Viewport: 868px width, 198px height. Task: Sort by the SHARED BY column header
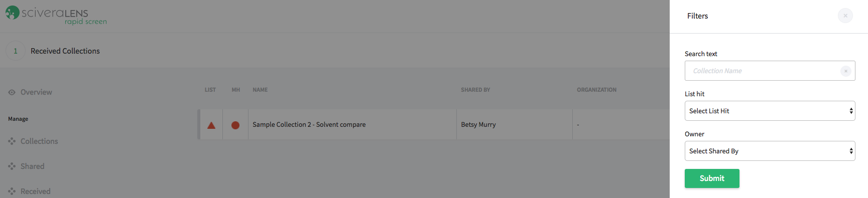(x=475, y=90)
